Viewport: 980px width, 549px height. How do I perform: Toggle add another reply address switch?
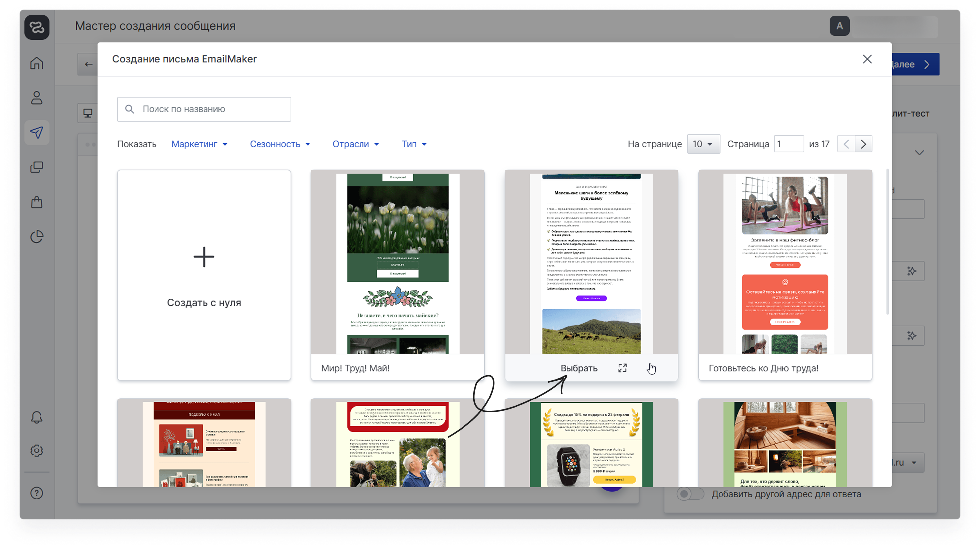point(690,494)
